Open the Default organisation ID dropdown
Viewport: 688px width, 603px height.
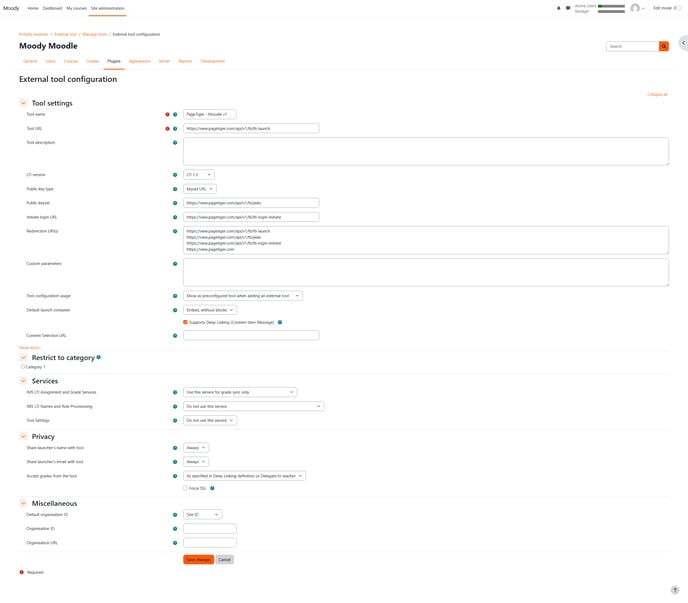(x=203, y=514)
